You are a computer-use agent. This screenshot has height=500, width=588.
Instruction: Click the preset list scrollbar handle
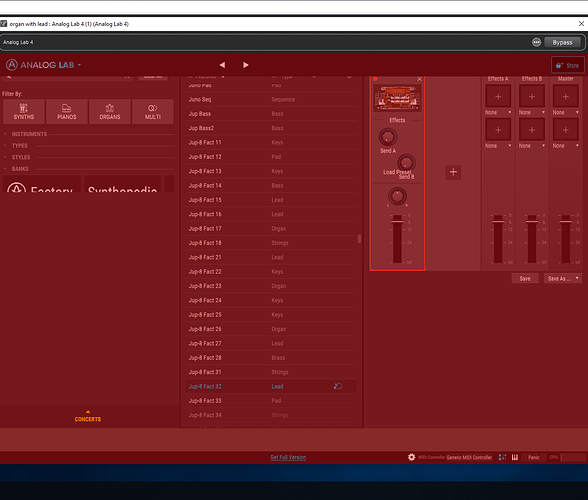point(359,239)
